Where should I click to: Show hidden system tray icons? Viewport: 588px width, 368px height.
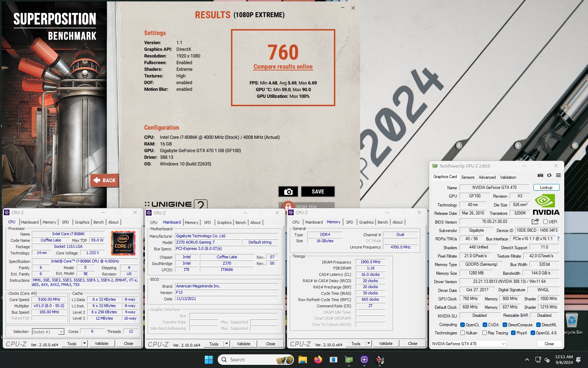click(527, 360)
